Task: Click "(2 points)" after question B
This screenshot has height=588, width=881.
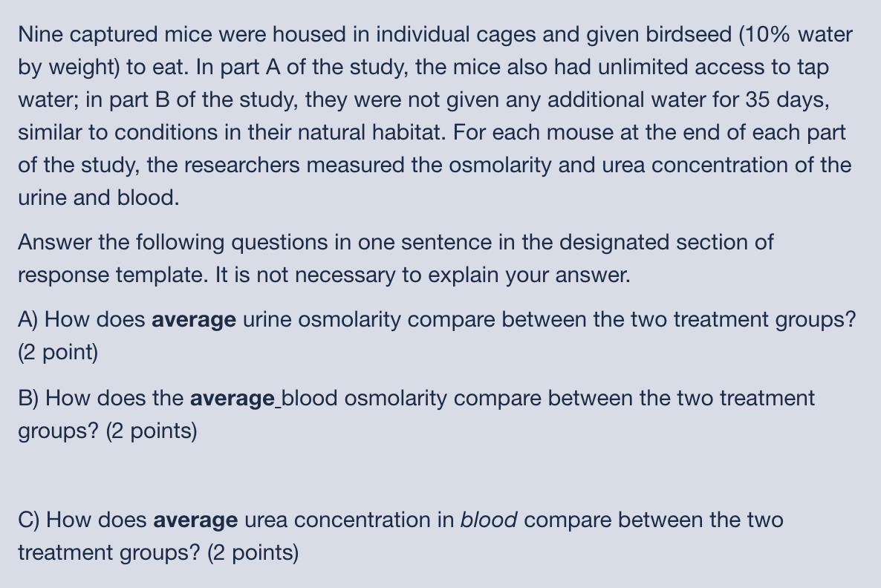Action: pos(152,431)
